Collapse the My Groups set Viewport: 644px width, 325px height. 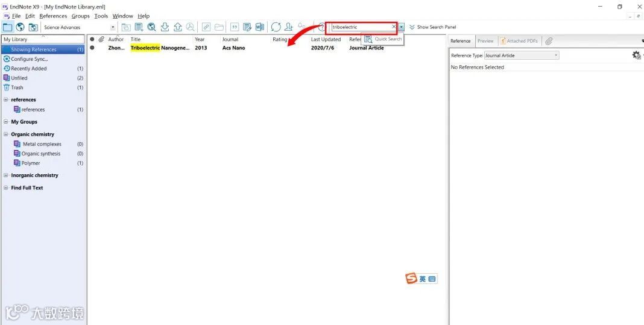pyautogui.click(x=6, y=122)
